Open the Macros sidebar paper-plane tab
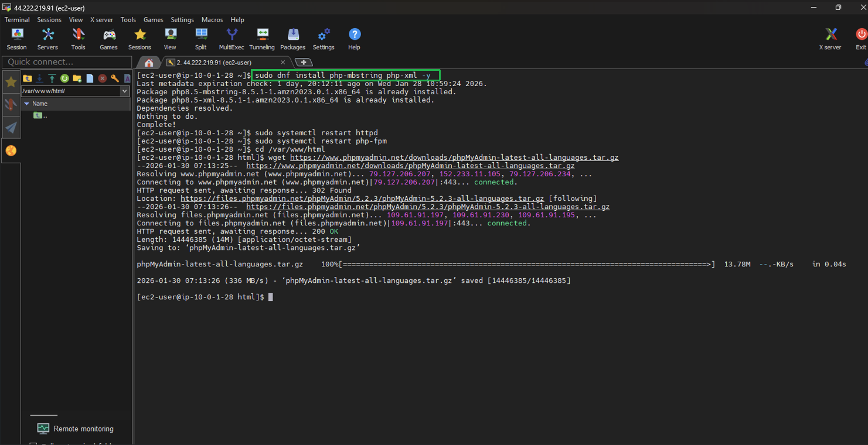The height and width of the screenshot is (445, 868). click(x=11, y=127)
